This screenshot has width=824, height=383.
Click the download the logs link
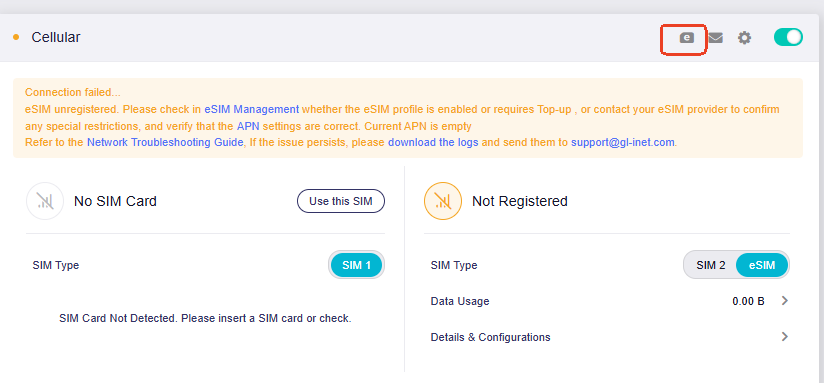(433, 142)
